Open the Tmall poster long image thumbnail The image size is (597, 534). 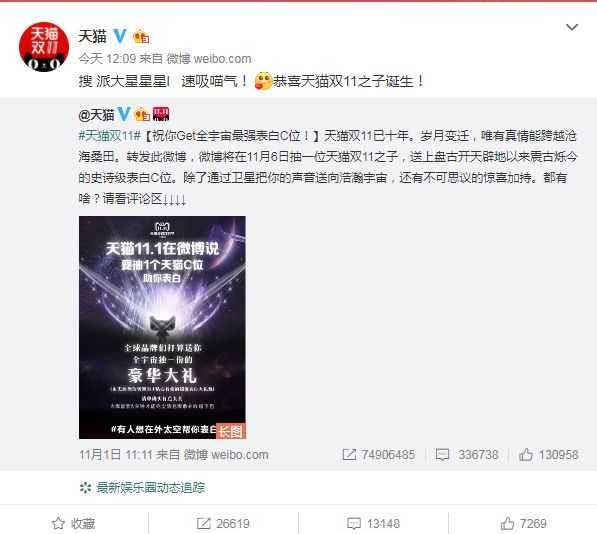pos(162,327)
